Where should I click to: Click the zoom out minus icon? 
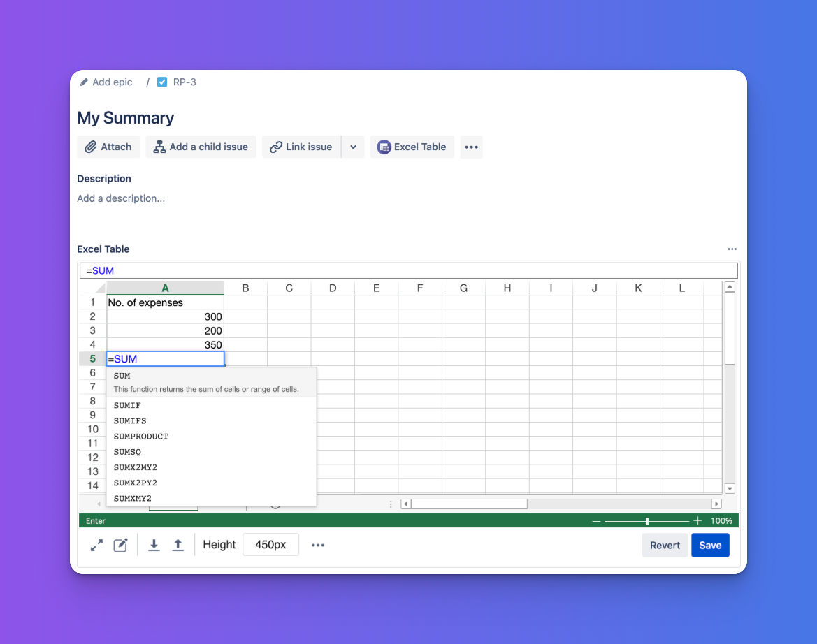[596, 521]
